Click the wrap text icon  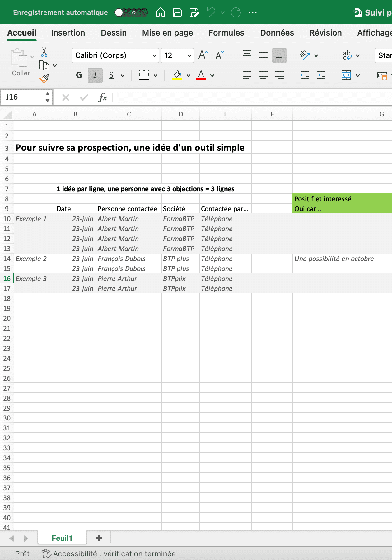click(x=347, y=55)
